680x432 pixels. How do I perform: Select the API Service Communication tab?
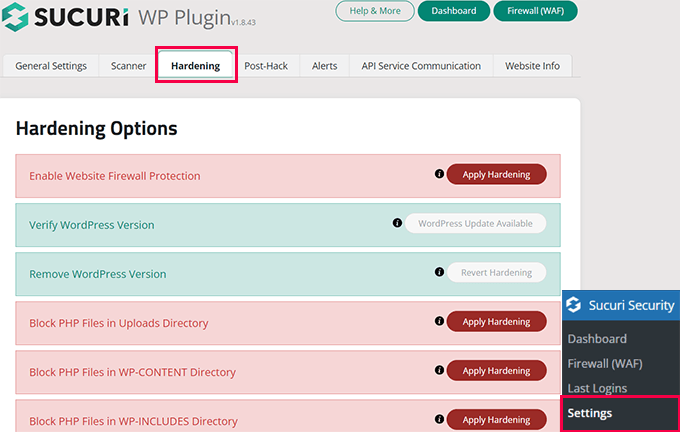pos(421,66)
